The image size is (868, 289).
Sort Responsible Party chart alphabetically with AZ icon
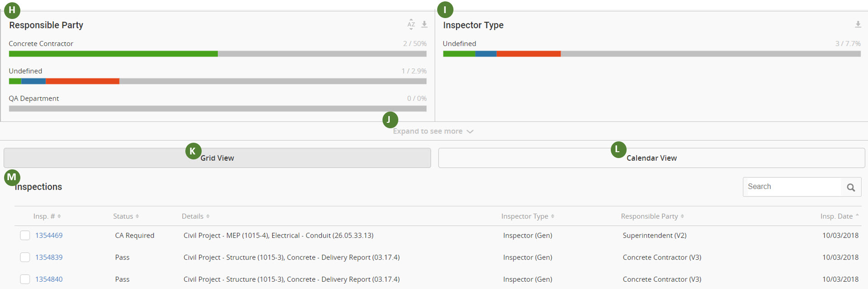pos(411,24)
